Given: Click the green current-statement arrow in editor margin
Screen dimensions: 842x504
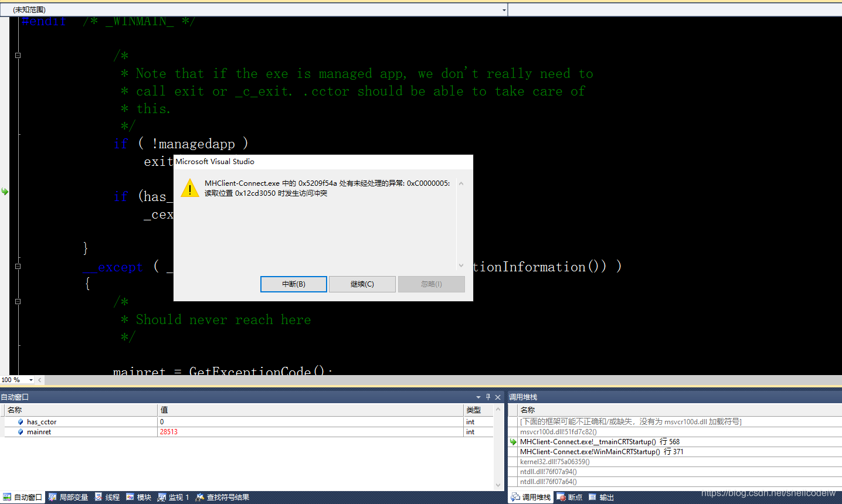Looking at the screenshot, I should click(5, 192).
